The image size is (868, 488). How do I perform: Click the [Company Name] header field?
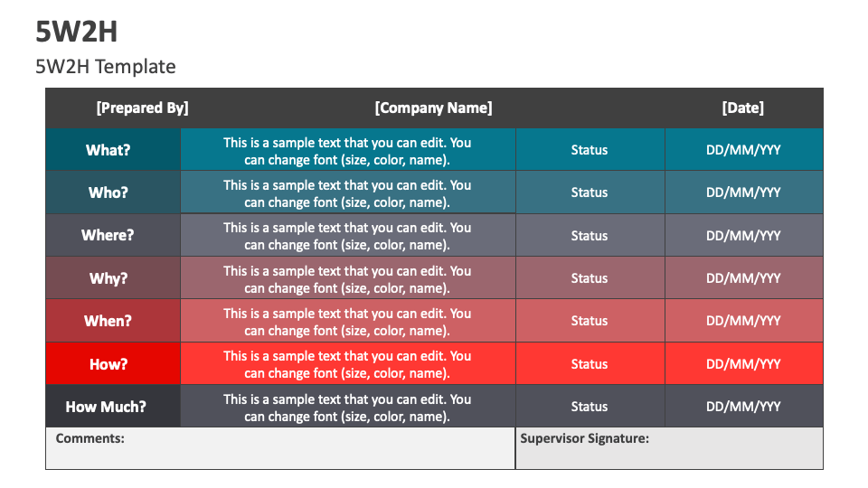433,108
